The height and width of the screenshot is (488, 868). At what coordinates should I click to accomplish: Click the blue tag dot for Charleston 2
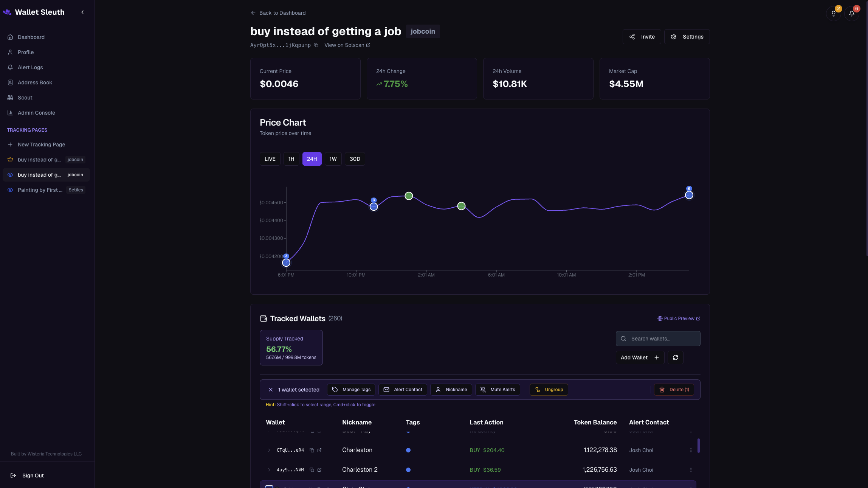408,470
